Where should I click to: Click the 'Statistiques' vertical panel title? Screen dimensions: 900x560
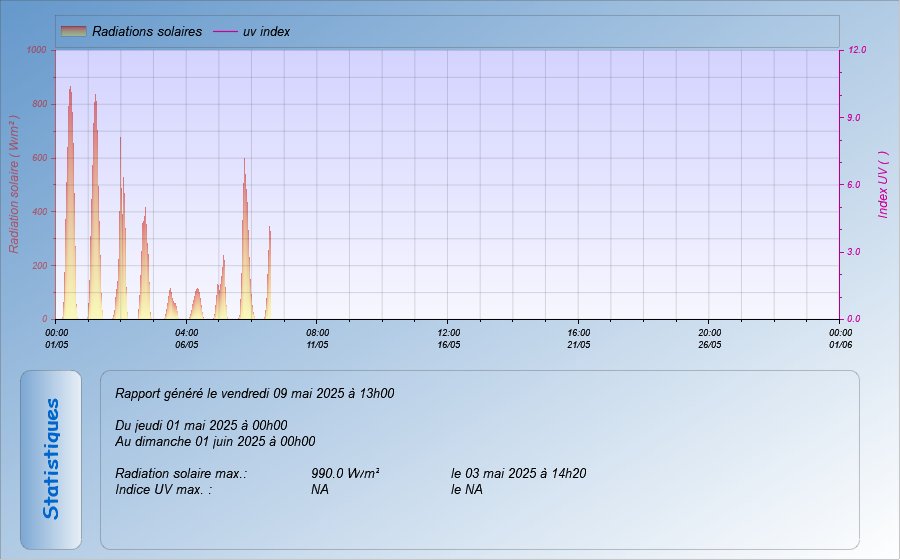pyautogui.click(x=51, y=459)
